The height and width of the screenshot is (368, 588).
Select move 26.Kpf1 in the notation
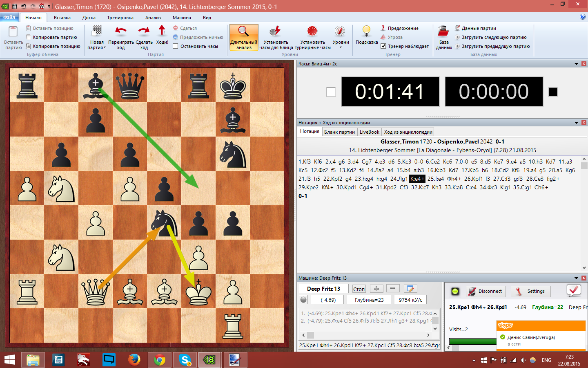(x=473, y=179)
